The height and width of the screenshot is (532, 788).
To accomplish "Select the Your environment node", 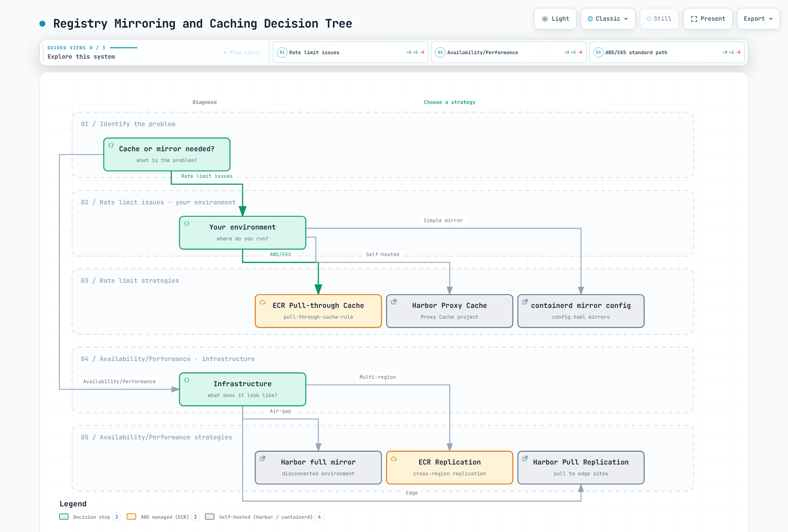I will click(x=243, y=233).
